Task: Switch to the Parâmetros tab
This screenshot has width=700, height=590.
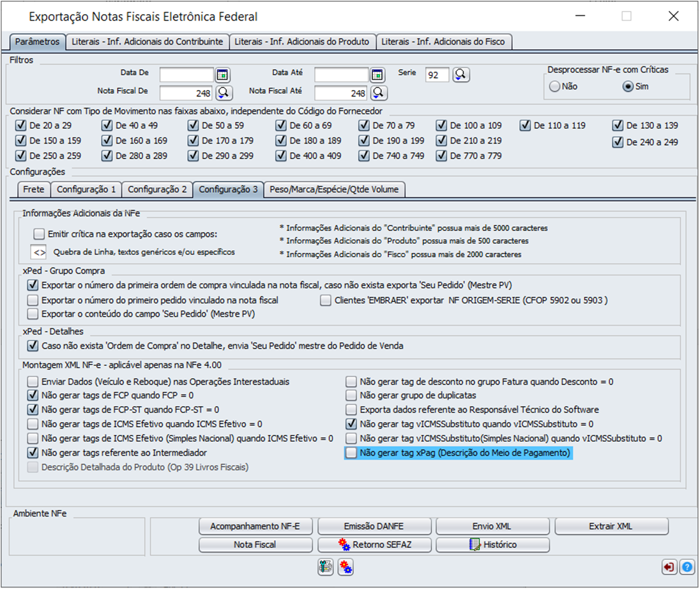Action: click(x=38, y=42)
